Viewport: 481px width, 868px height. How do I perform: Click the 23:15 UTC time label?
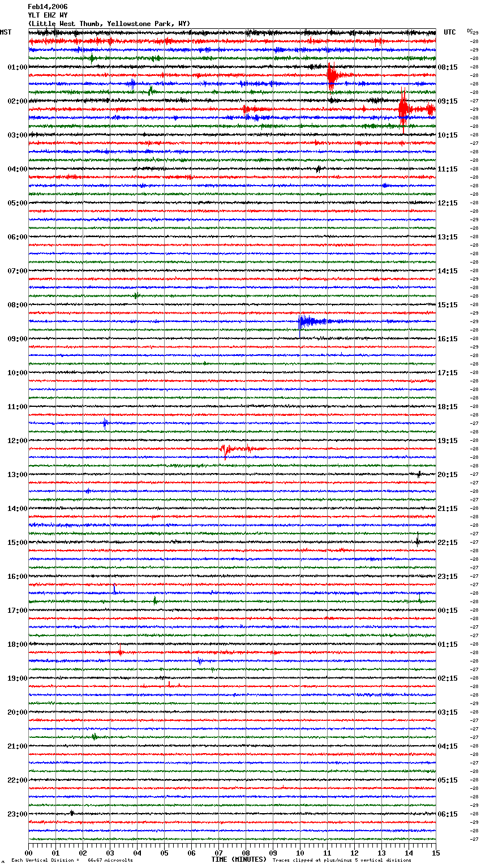448,577
